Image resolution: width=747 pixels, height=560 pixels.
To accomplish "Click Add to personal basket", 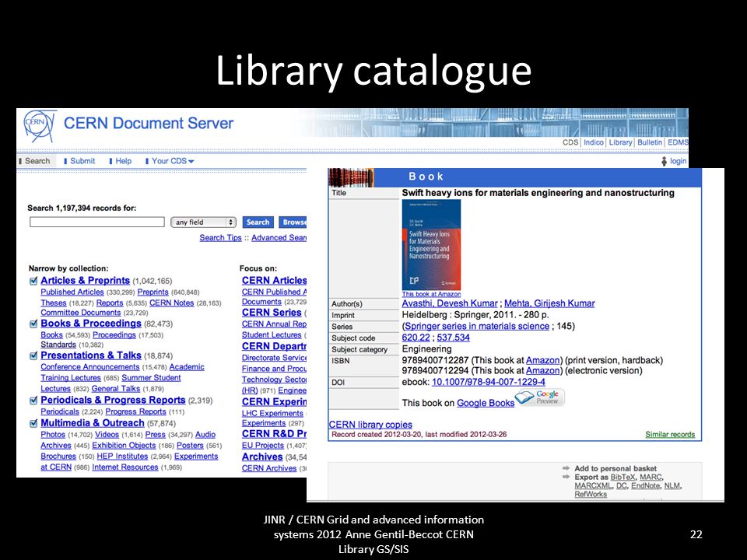I will coord(615,468).
